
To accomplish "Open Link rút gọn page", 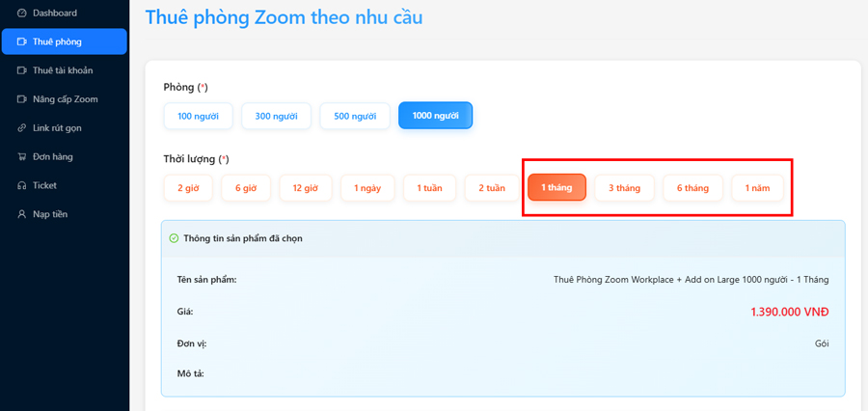I will pos(65,128).
